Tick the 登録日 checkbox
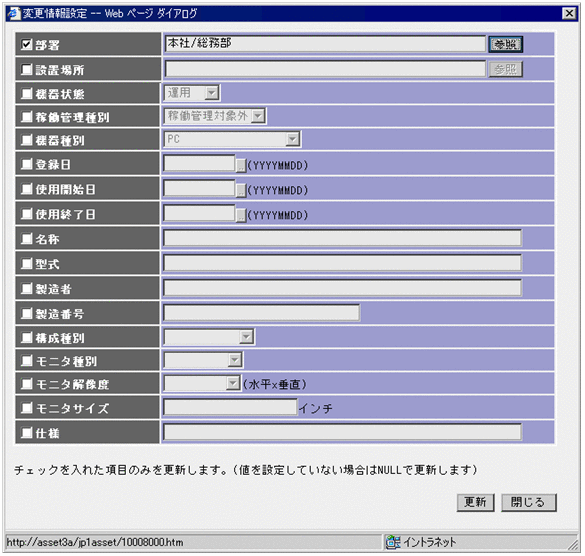This screenshot has width=585, height=556. pos(26,164)
